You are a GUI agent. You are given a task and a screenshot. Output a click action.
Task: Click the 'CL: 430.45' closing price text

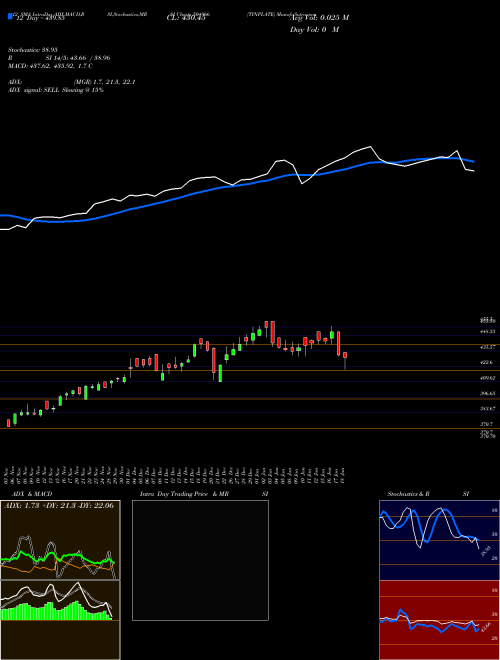click(x=186, y=18)
